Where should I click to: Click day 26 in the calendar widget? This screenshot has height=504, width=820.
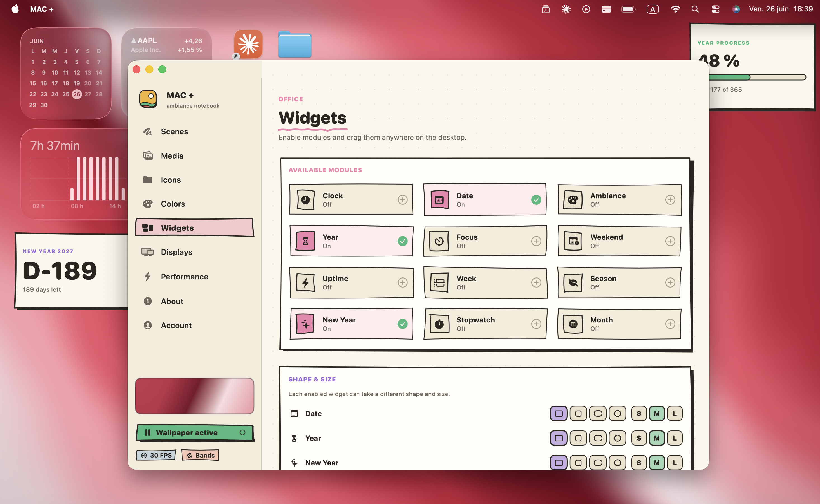pyautogui.click(x=77, y=94)
